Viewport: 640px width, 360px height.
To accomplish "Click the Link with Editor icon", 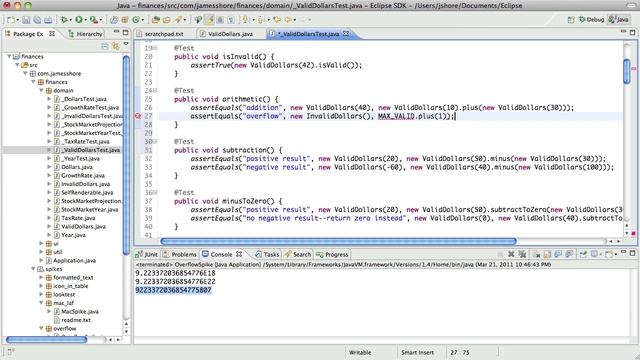I will point(116,46).
